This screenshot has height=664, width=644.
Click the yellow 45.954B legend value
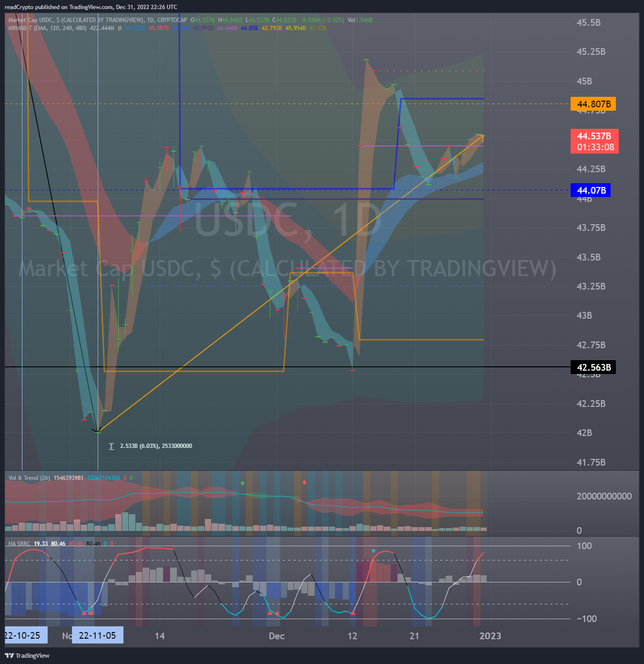pyautogui.click(x=296, y=28)
